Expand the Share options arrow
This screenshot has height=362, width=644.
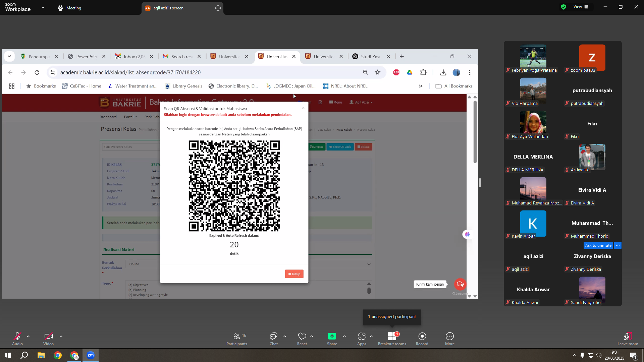point(344,336)
